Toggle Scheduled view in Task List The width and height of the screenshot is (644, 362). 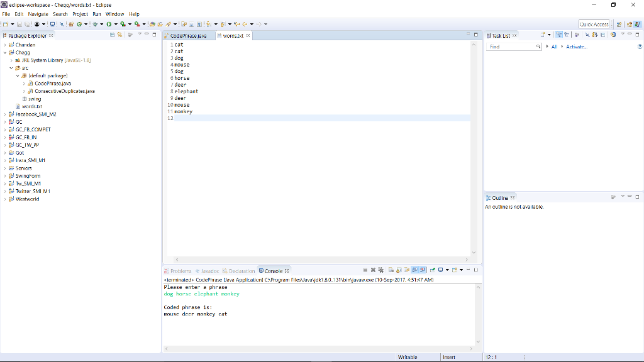coord(567,35)
